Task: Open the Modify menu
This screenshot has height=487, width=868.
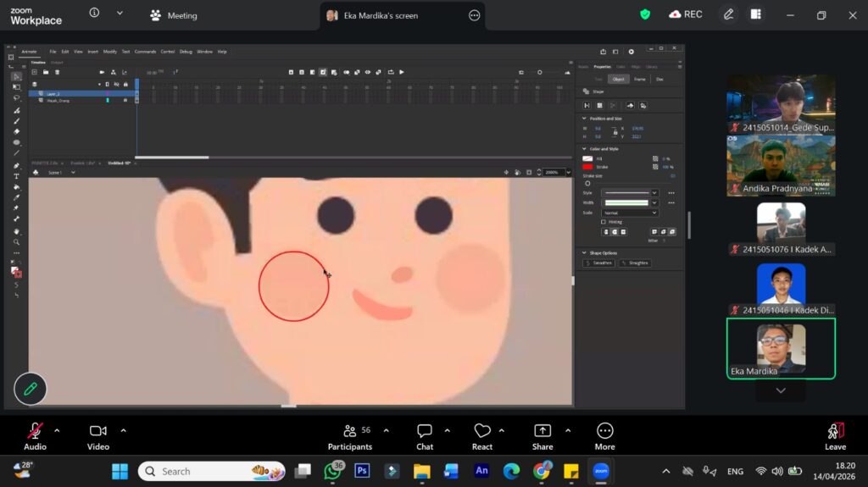Action: tap(110, 52)
